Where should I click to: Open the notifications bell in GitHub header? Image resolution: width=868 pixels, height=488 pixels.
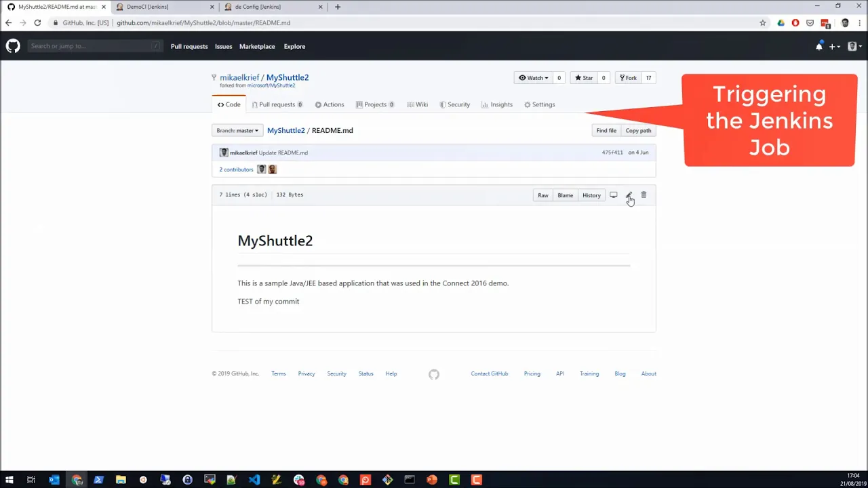click(819, 47)
